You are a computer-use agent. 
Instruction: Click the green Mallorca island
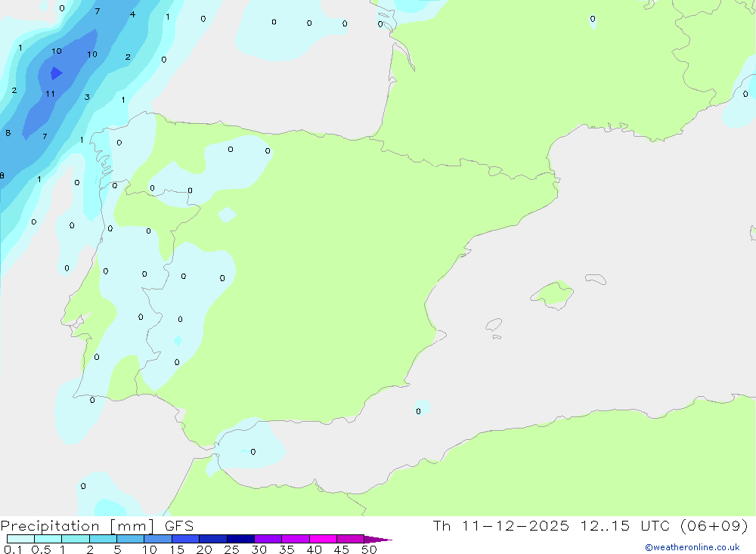coord(553,293)
